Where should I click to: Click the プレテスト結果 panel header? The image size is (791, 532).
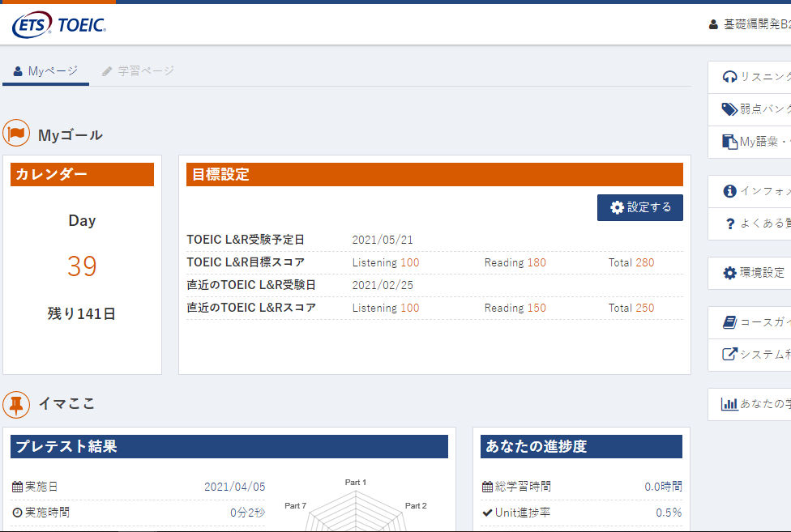pyautogui.click(x=229, y=446)
